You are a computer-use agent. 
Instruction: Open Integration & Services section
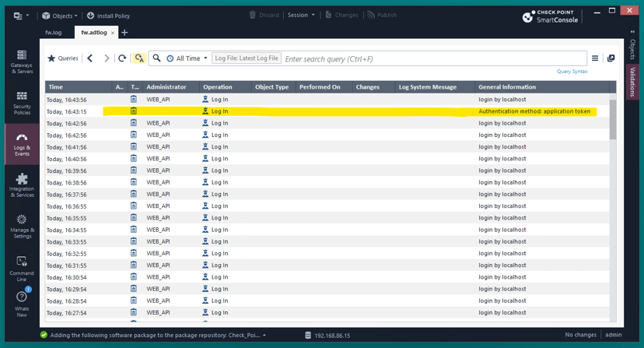(22, 185)
